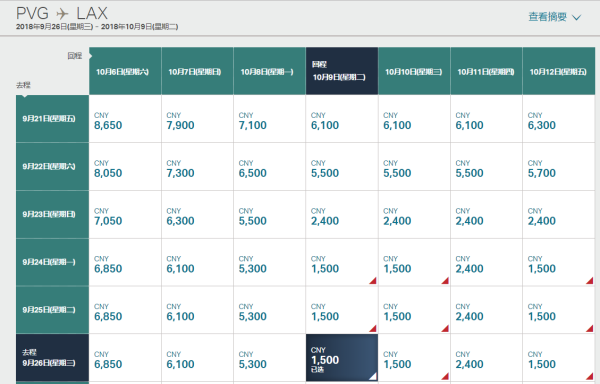Select 6,100 fare for 9月21日 and 10月11日
The height and width of the screenshot is (384, 600).
coord(486,119)
